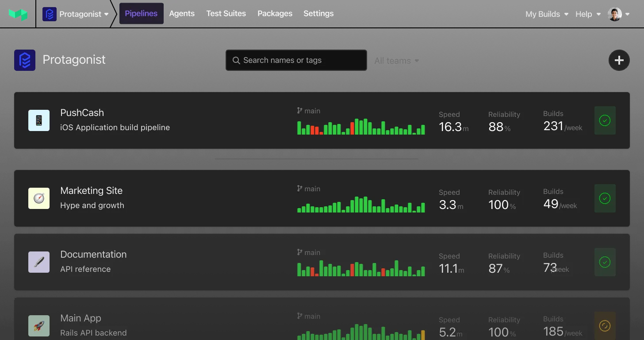Click the Documentation Speed 11.1 m value
The width and height of the screenshot is (644, 340).
452,268
